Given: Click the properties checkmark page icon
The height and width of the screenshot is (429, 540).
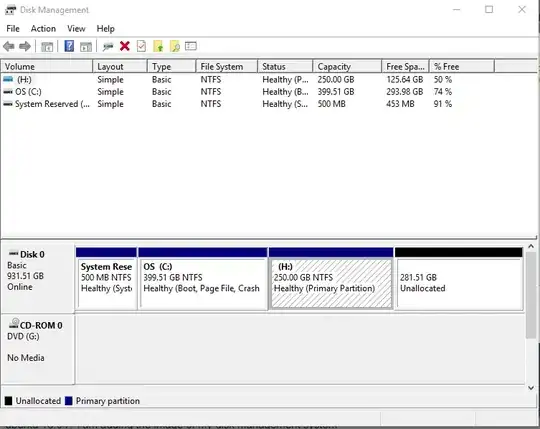Looking at the screenshot, I should (141, 46).
